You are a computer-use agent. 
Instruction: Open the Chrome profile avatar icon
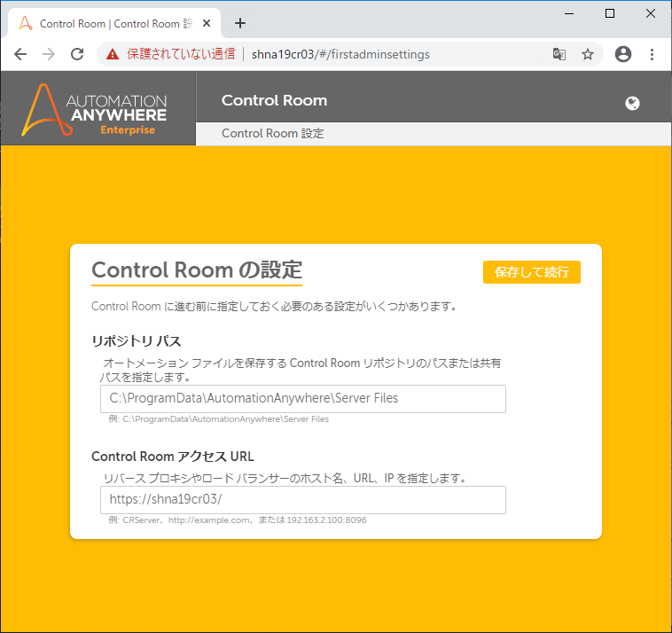[622, 54]
